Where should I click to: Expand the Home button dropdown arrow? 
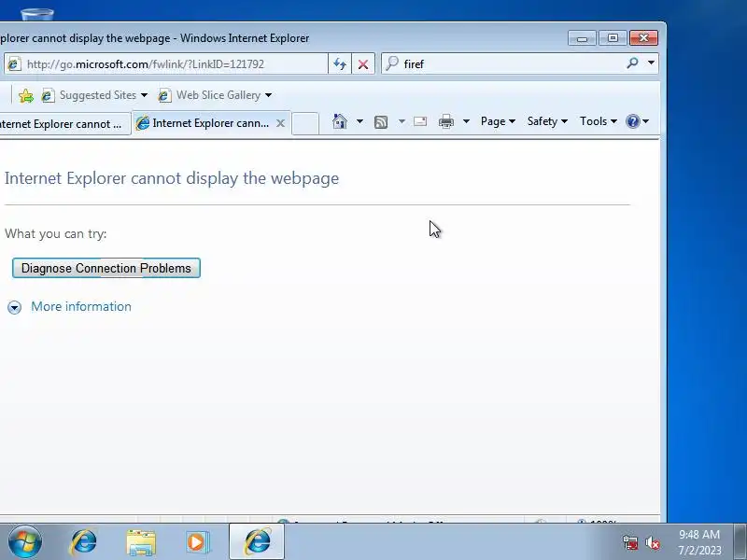[359, 121]
